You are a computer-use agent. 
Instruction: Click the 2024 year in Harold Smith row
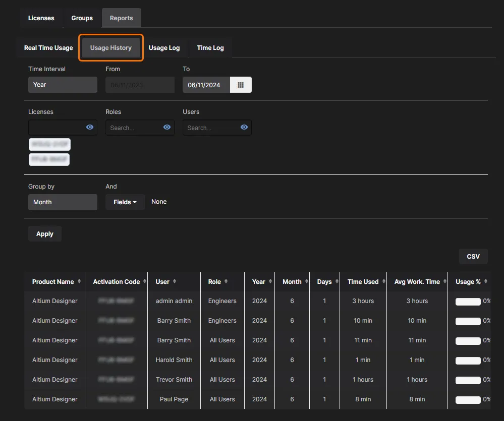259,360
